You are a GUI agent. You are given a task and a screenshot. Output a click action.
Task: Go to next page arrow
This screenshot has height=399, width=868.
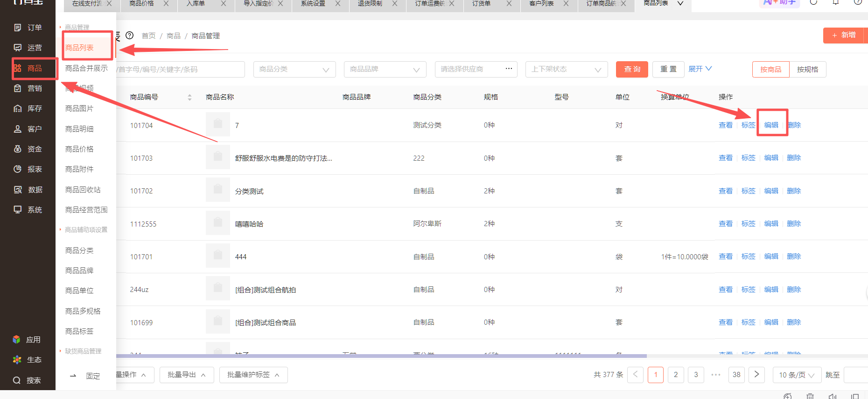(x=756, y=375)
